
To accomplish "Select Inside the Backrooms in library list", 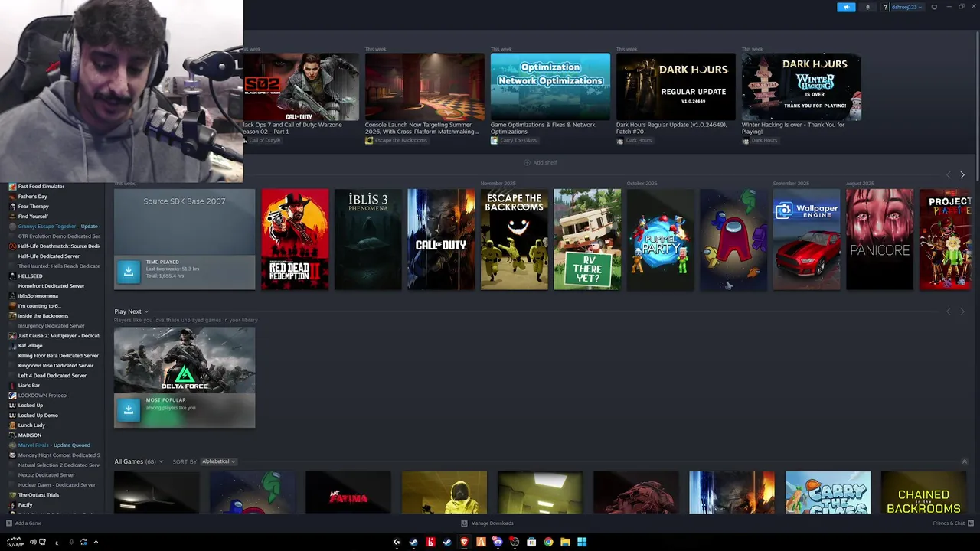I will (43, 316).
